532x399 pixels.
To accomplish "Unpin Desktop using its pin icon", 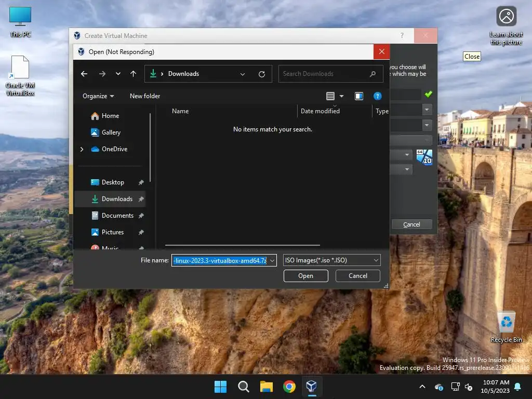I will point(141,182).
